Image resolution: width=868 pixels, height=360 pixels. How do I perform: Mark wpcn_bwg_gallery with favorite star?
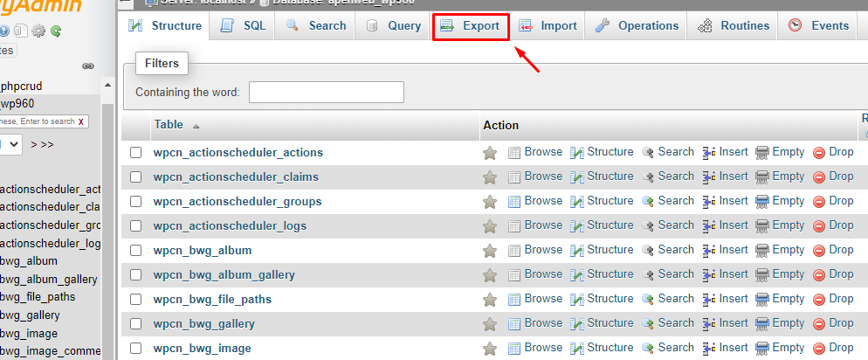(490, 324)
